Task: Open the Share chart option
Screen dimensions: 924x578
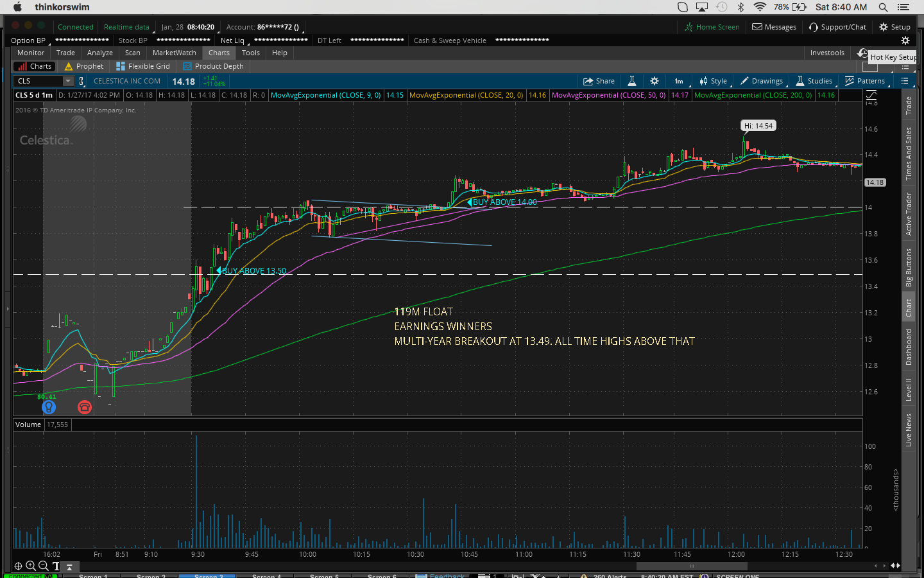Action: (x=599, y=81)
